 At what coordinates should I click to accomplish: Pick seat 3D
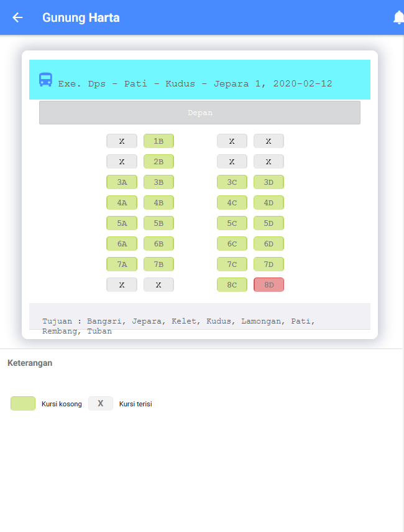(269, 182)
